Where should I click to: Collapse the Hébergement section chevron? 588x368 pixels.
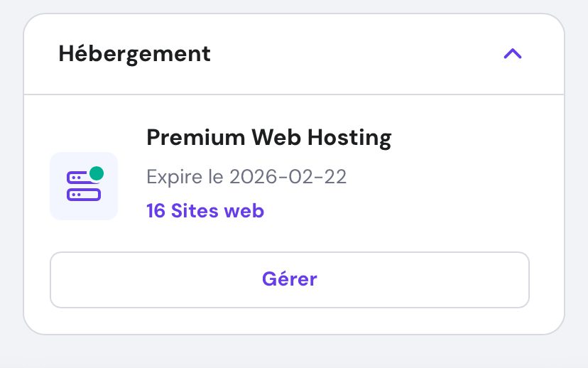[x=512, y=54]
